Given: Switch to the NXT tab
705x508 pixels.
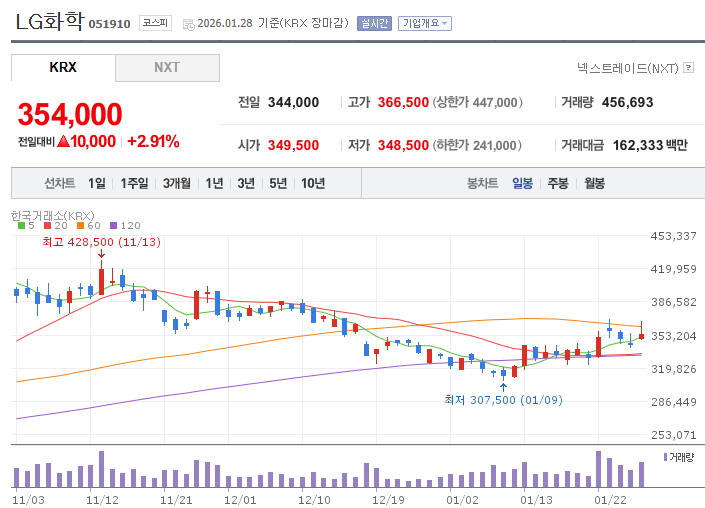Looking at the screenshot, I should pos(167,67).
